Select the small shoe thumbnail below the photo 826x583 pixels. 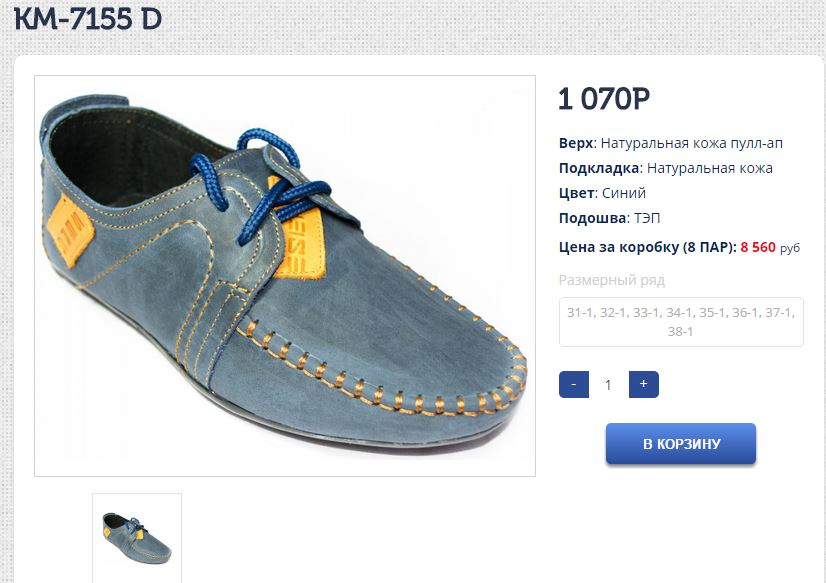137,537
